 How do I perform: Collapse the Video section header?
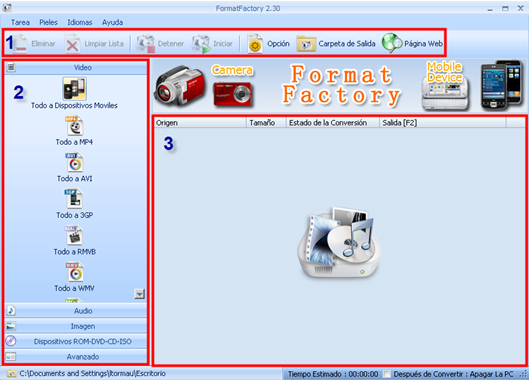pyautogui.click(x=76, y=67)
